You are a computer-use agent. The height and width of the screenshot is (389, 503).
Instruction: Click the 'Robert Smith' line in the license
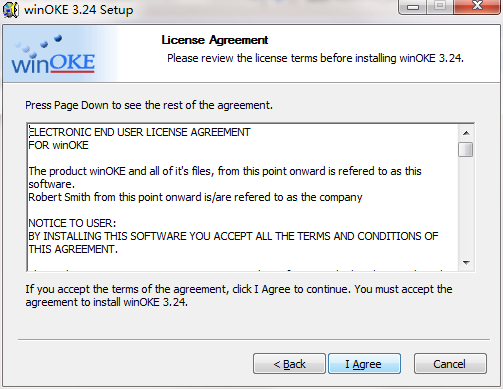195,197
